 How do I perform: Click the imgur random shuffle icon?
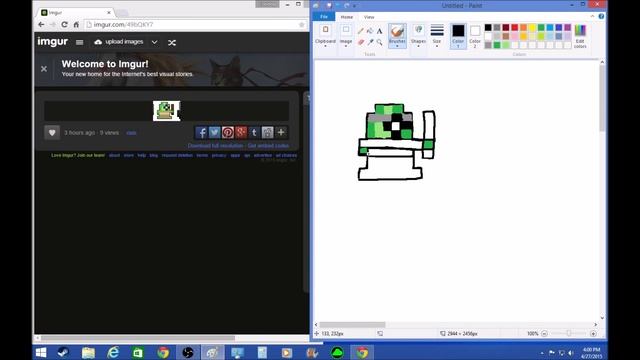click(172, 42)
